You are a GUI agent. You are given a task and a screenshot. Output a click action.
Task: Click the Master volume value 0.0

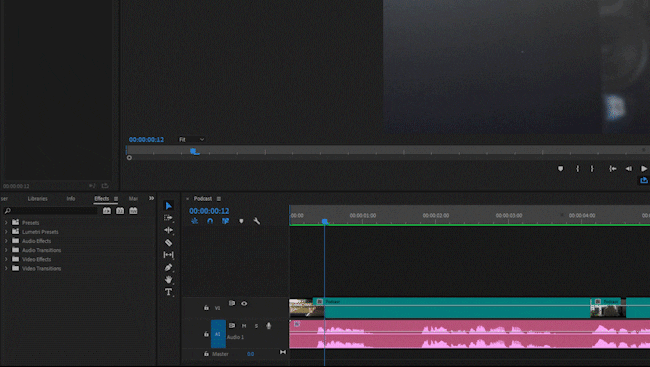click(x=250, y=354)
